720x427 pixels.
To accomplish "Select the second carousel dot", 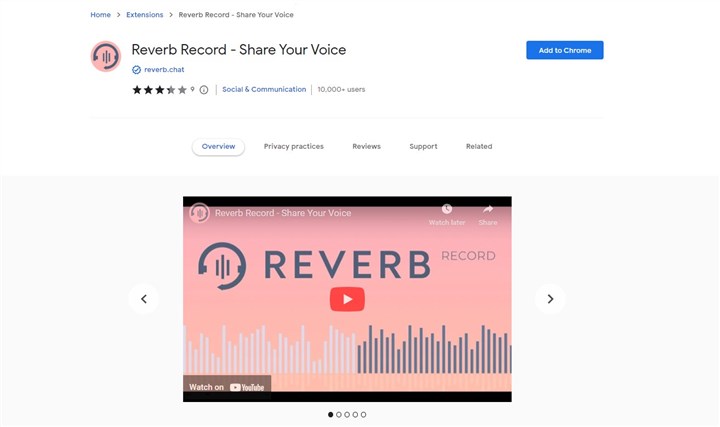I will click(x=339, y=415).
